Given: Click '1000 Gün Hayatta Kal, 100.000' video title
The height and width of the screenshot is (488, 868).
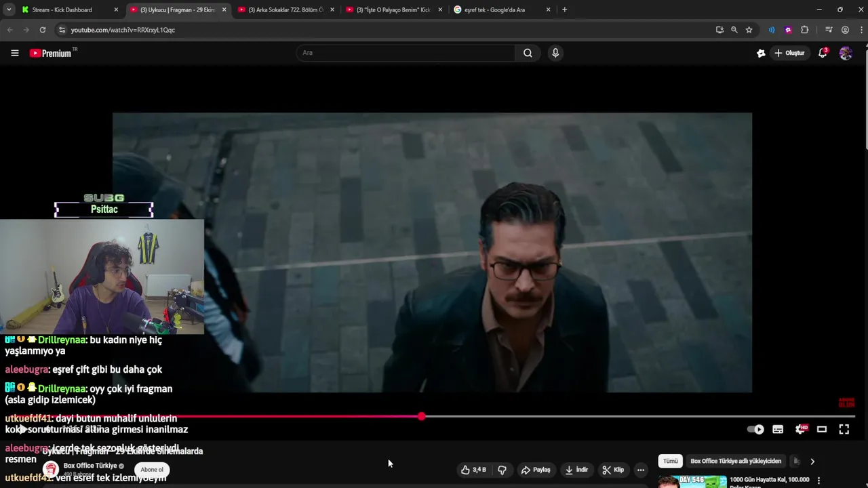Looking at the screenshot, I should click(770, 480).
